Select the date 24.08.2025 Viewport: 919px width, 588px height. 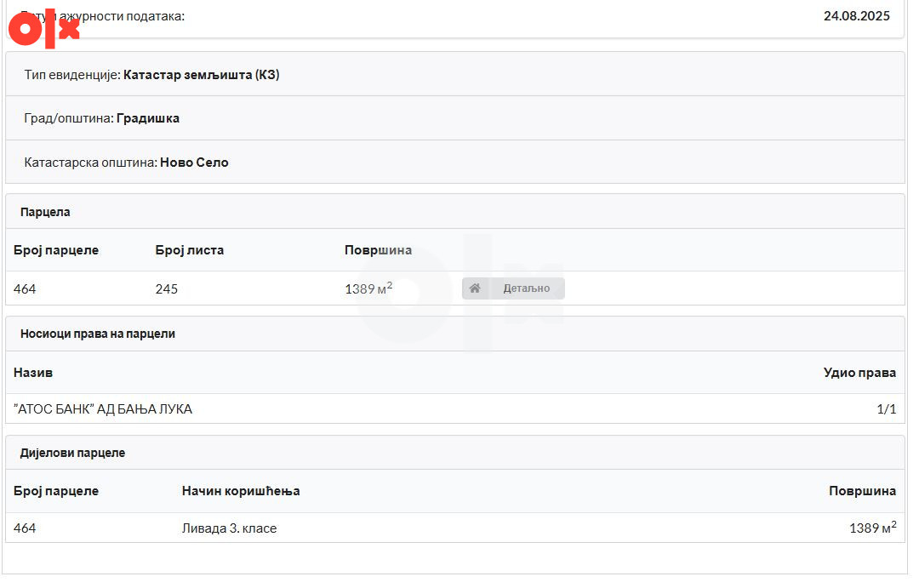(856, 16)
